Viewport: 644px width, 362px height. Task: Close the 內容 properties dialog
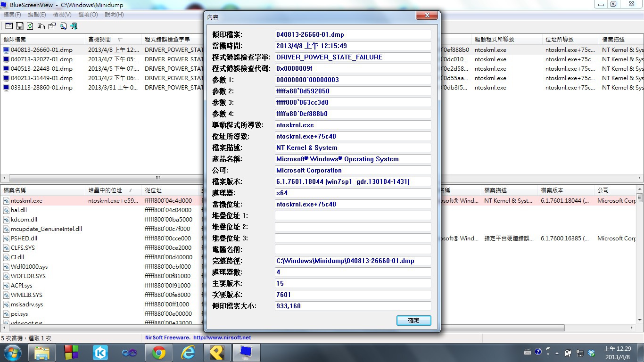coord(427,16)
